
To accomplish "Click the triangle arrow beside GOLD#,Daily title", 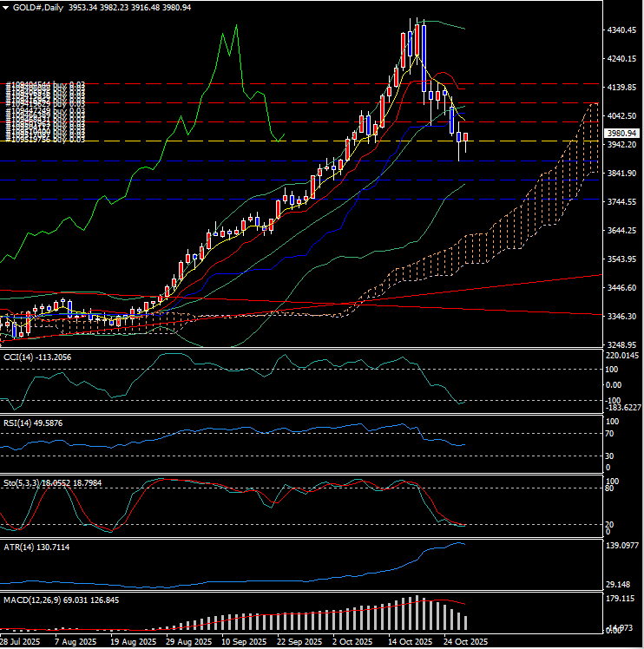I will [6, 8].
